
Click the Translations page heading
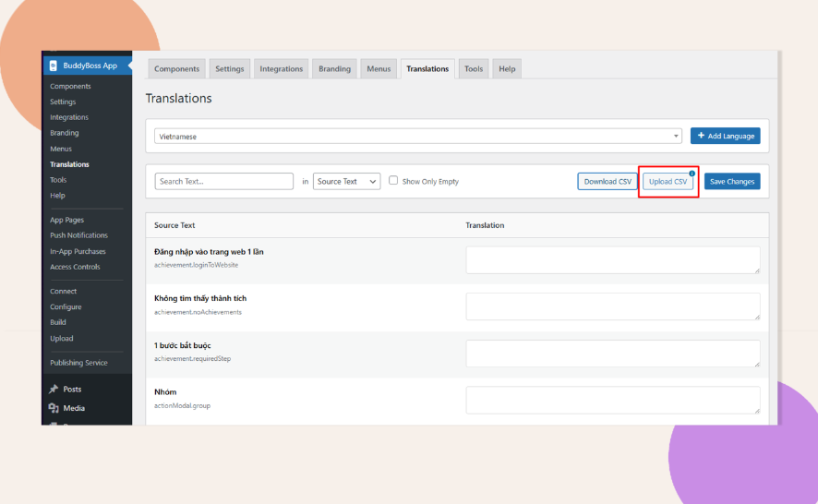178,99
